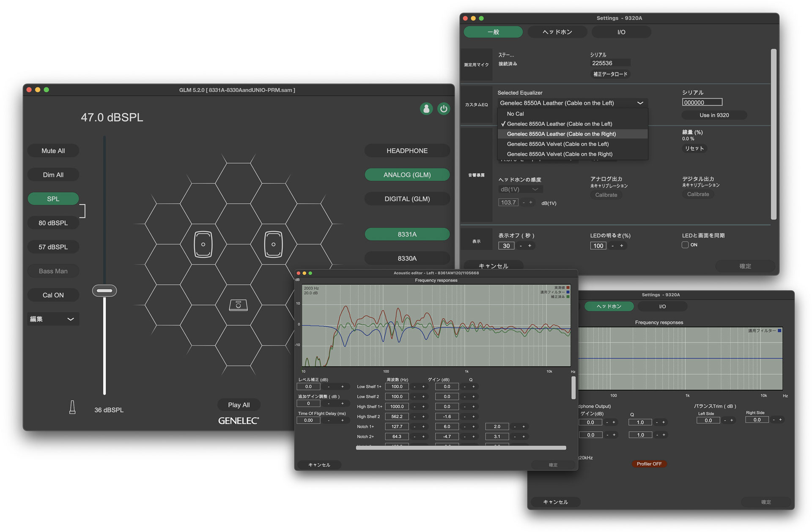Image resolution: width=812 pixels, height=532 pixels.
Task: Click Play All button
Action: (239, 405)
